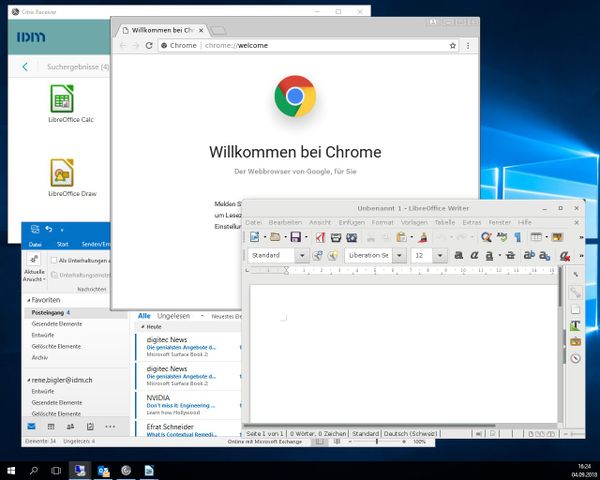This screenshot has height=480, width=600.
Task: Click the New document icon in Writer
Action: coord(254,237)
